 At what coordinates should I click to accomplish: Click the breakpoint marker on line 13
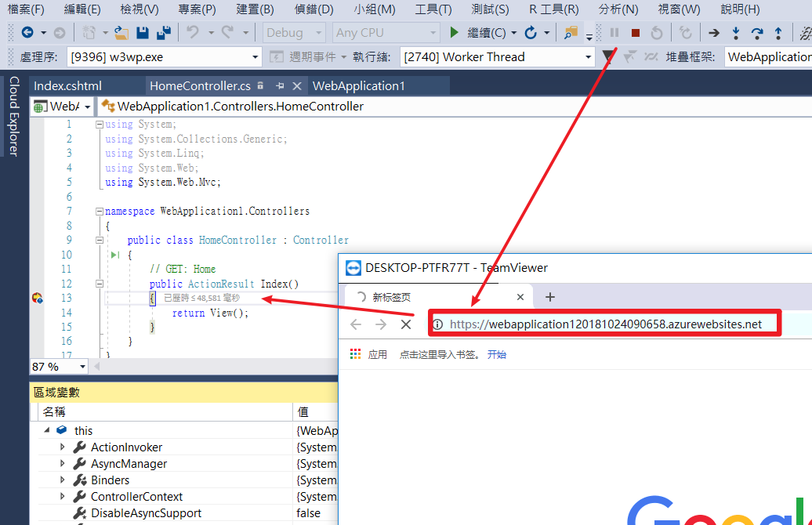point(38,298)
